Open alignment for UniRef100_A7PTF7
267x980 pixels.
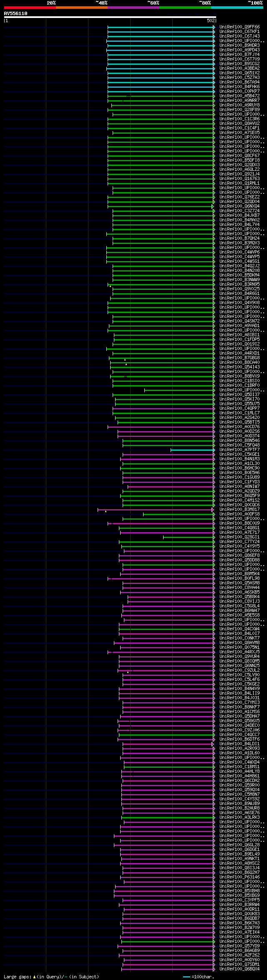(x=239, y=450)
